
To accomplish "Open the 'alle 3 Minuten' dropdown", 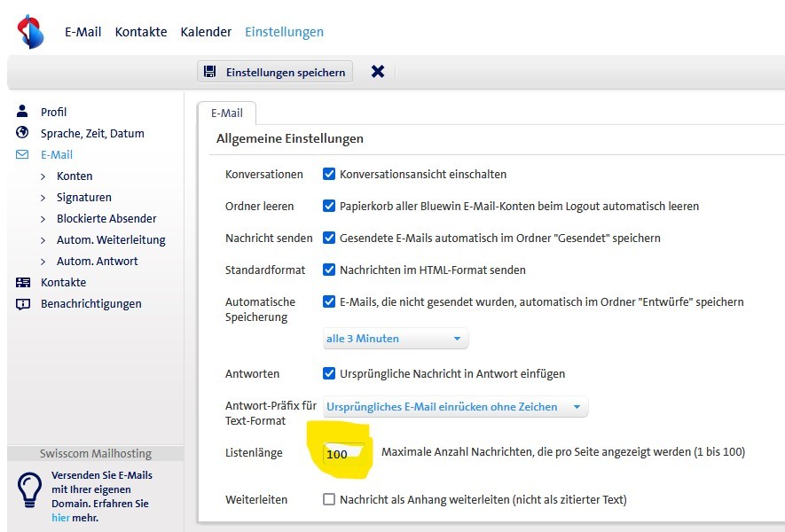I will [394, 338].
